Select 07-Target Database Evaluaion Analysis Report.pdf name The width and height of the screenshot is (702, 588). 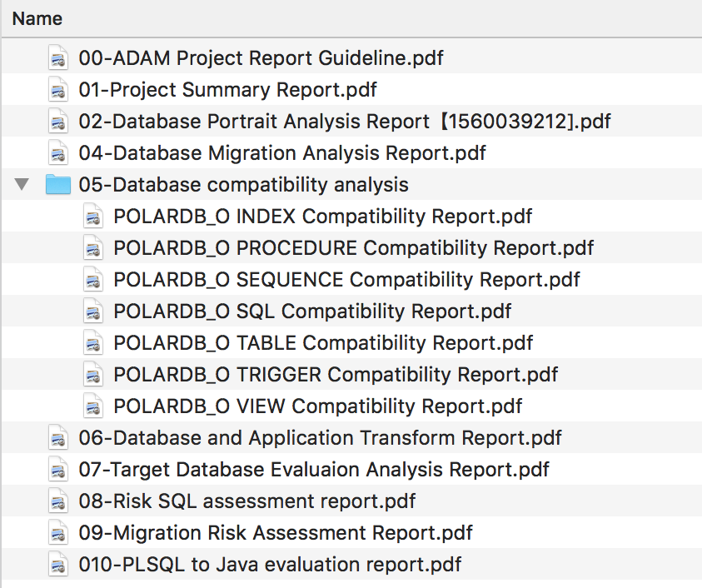(x=314, y=470)
